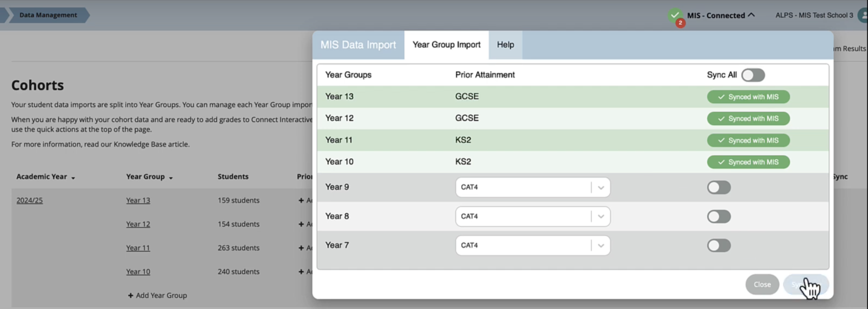Click the plus icon in Year 12 row
Screen dimensions: 868x309
tap(301, 224)
